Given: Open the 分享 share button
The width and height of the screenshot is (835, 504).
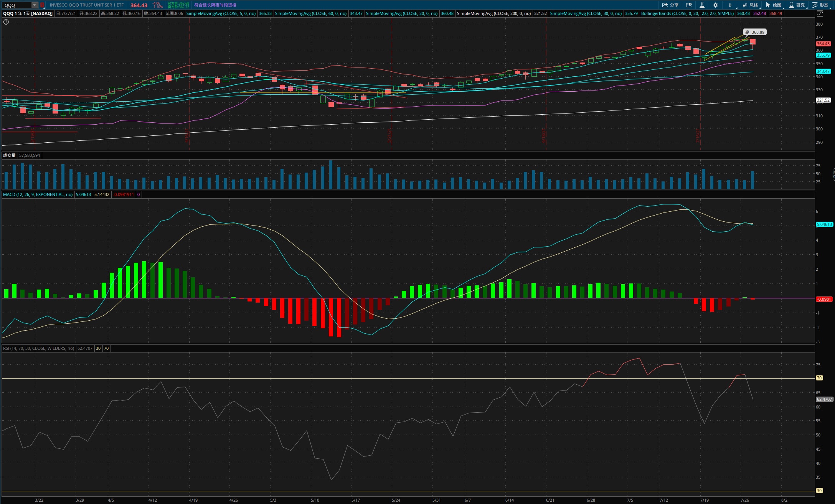Looking at the screenshot, I should (x=670, y=5).
